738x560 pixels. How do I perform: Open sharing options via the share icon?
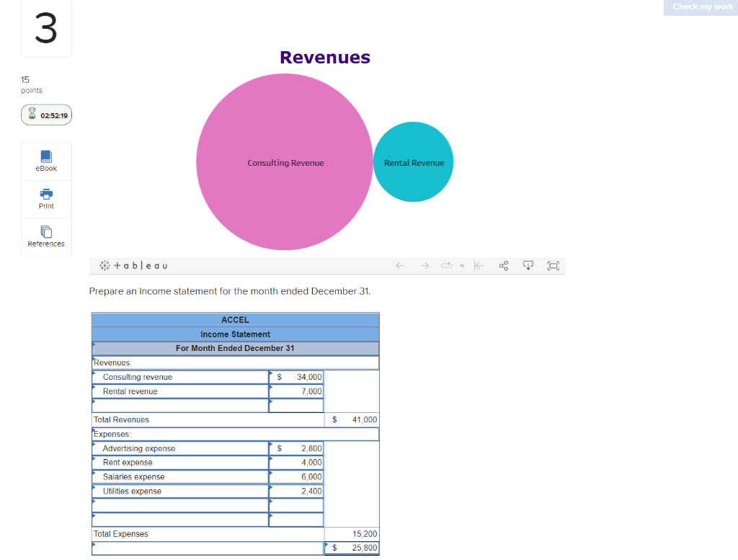[x=503, y=265]
